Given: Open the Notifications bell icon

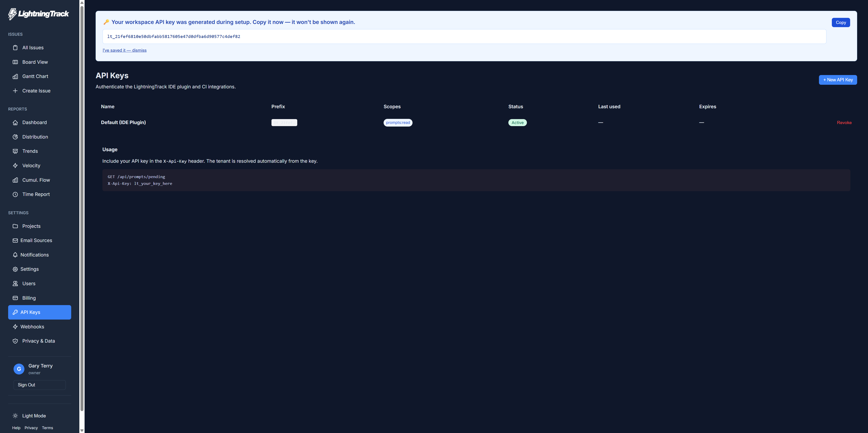Looking at the screenshot, I should tap(15, 255).
